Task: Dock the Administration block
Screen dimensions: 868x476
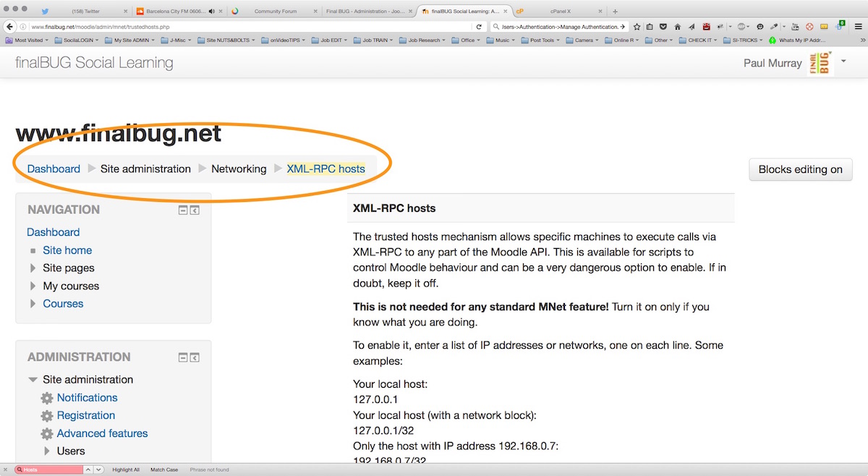Action: tap(195, 357)
